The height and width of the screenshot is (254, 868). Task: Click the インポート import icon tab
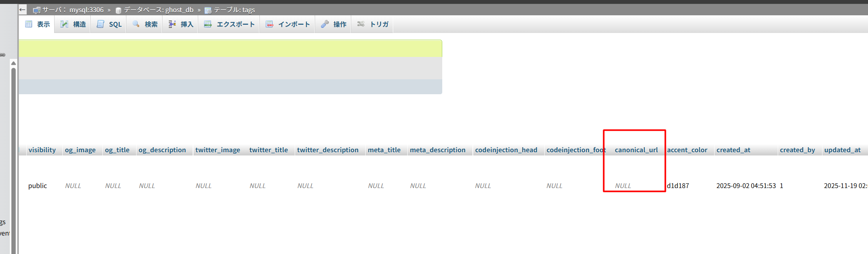tap(288, 24)
